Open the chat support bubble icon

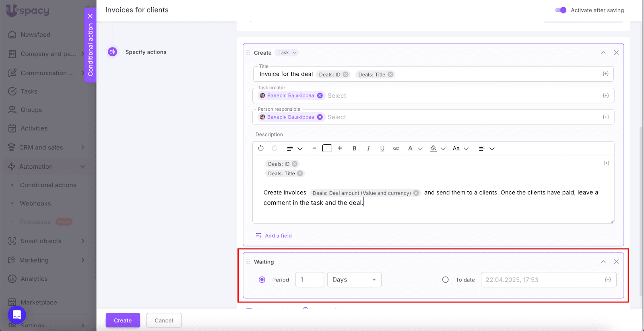point(17,314)
